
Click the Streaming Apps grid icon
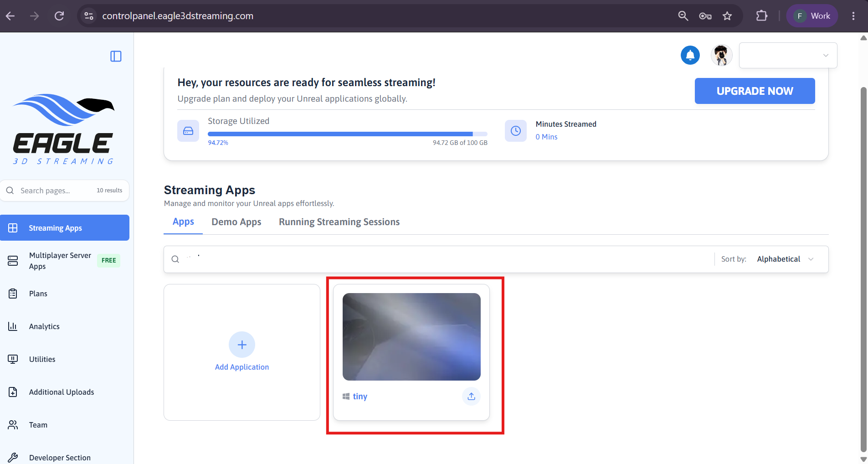pyautogui.click(x=13, y=228)
